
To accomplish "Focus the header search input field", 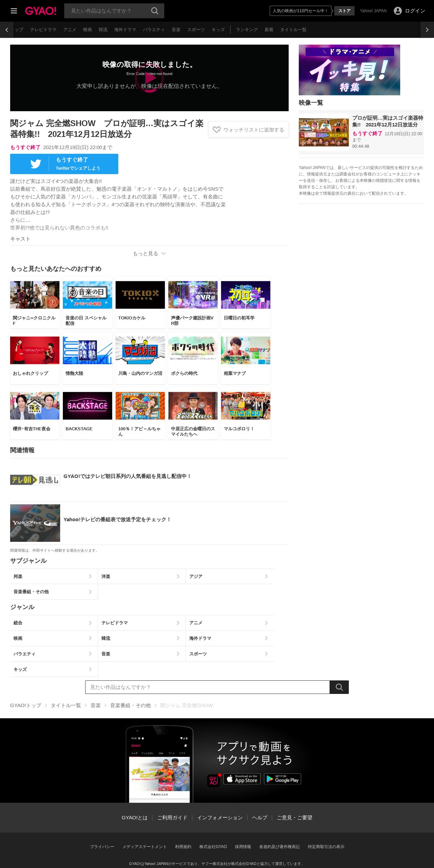I will point(108,11).
